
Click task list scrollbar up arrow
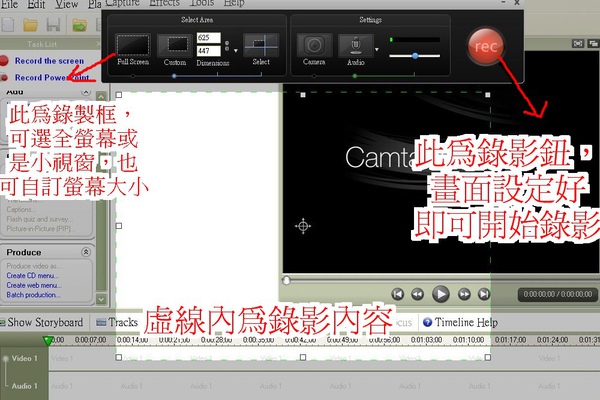[x=101, y=96]
